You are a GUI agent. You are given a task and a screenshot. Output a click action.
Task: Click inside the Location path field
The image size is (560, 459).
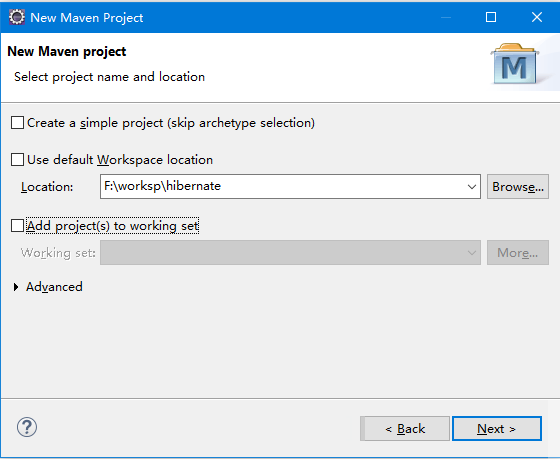click(x=282, y=186)
